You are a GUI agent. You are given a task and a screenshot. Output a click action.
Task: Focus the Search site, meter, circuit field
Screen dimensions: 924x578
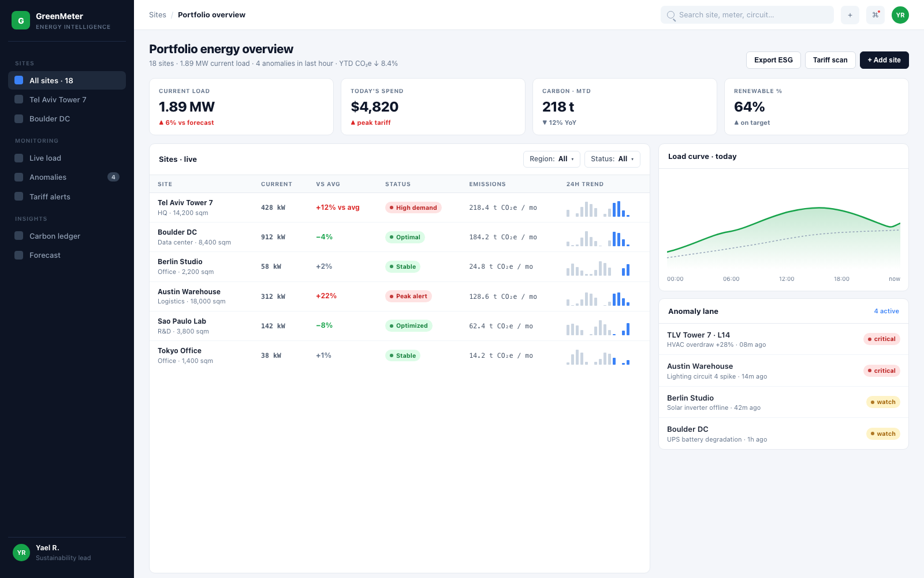[747, 15]
